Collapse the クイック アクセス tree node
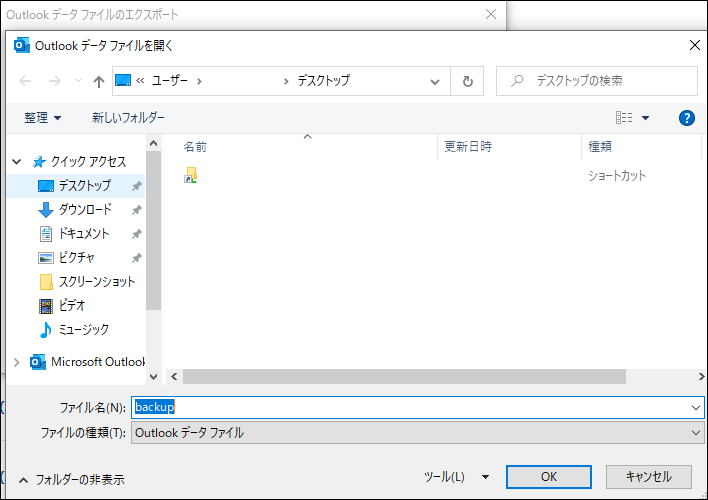This screenshot has height=500, width=708. tap(17, 162)
